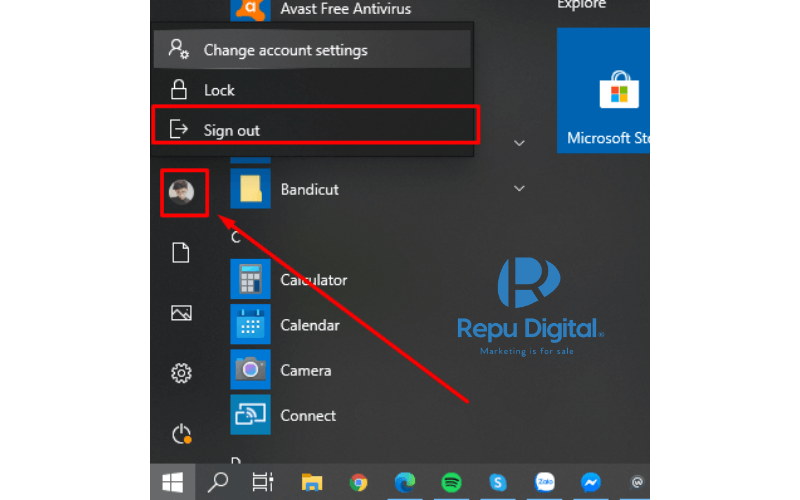Screen dimensions: 800x500
Task: Start the Camera app
Action: tap(281, 370)
